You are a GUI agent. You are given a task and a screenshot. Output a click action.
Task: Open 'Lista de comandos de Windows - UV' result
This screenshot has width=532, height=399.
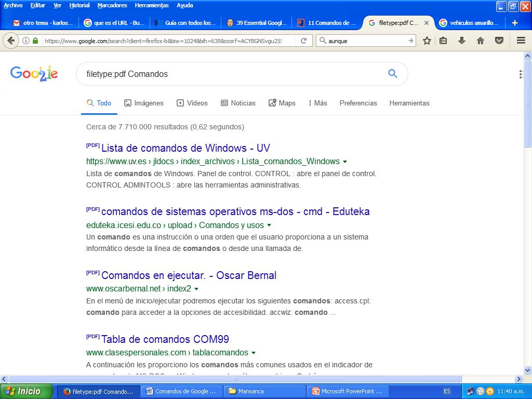point(185,148)
